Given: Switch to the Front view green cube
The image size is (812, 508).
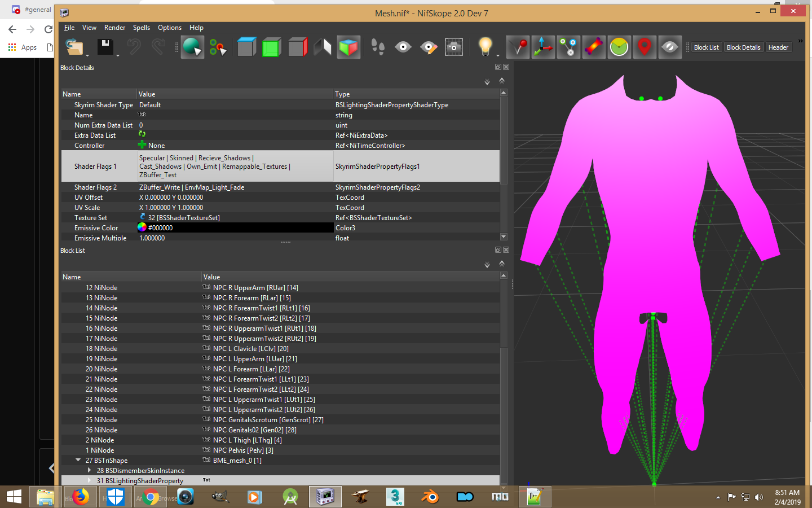Looking at the screenshot, I should [x=272, y=47].
